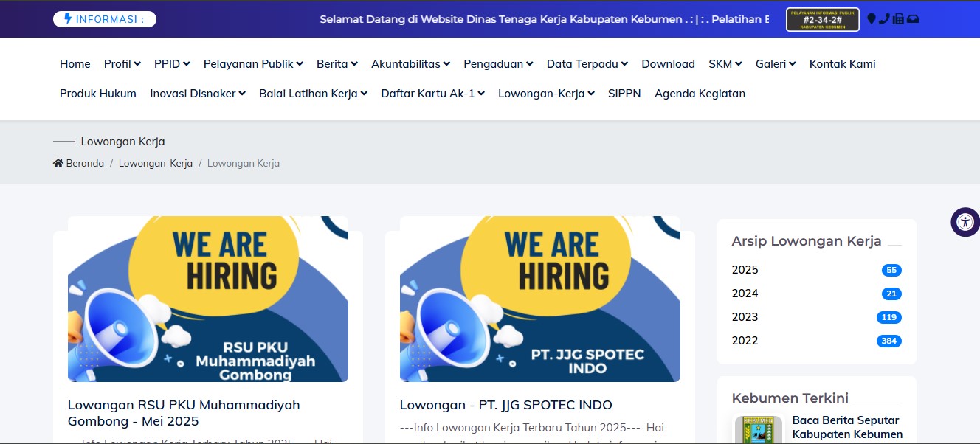Click the 119 count badge for 2023
The width and height of the screenshot is (980, 444).
pos(889,317)
